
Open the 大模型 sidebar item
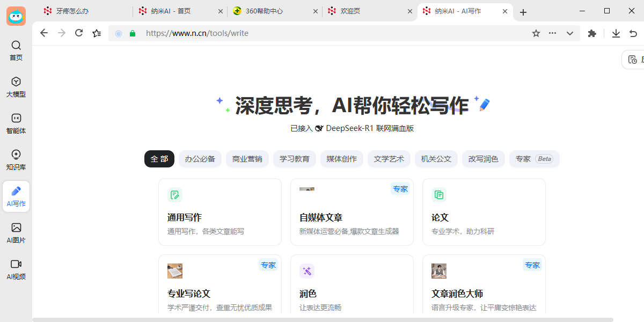16,87
